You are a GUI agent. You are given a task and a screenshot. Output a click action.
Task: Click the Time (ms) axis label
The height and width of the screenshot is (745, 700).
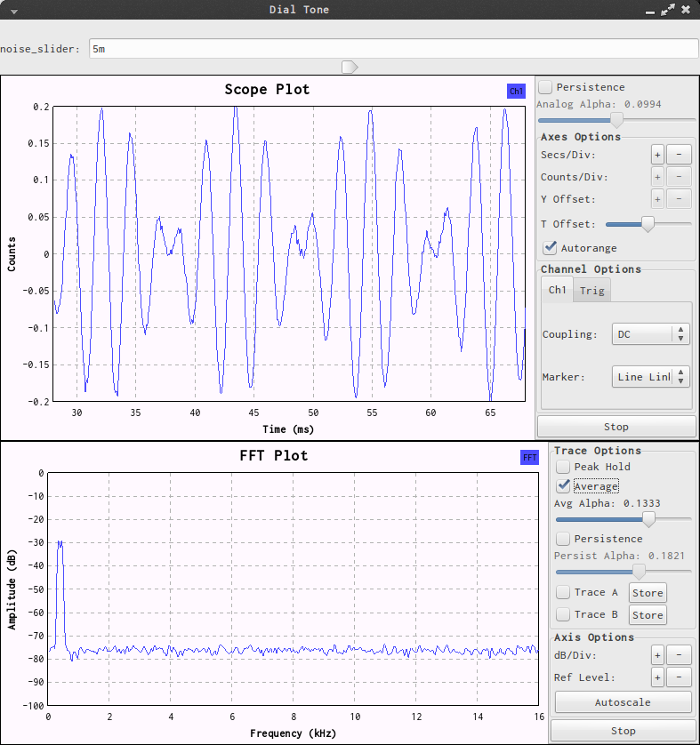(x=288, y=429)
